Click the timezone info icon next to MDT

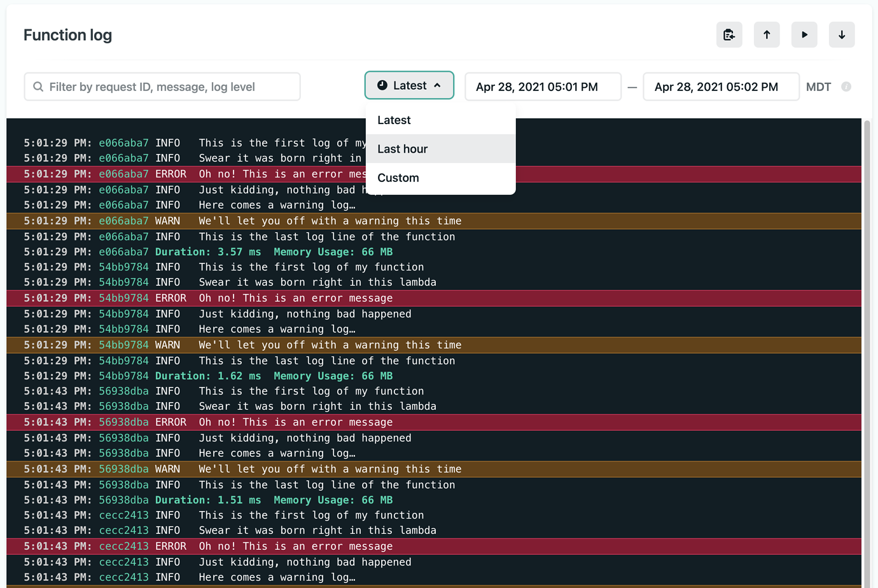click(x=846, y=87)
